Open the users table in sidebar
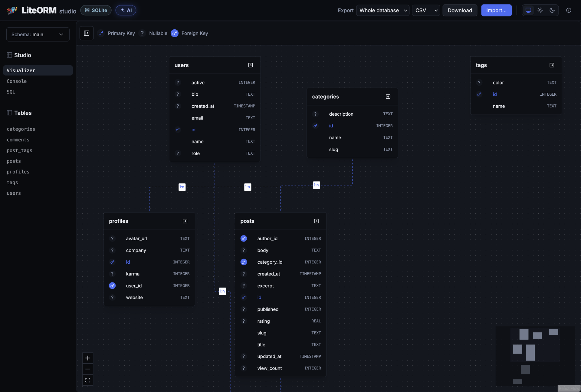 click(14, 193)
